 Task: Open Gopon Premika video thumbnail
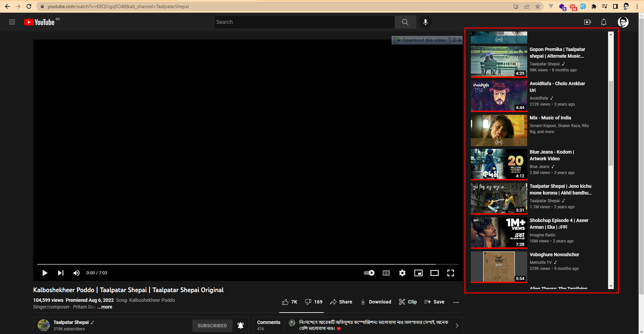499,62
